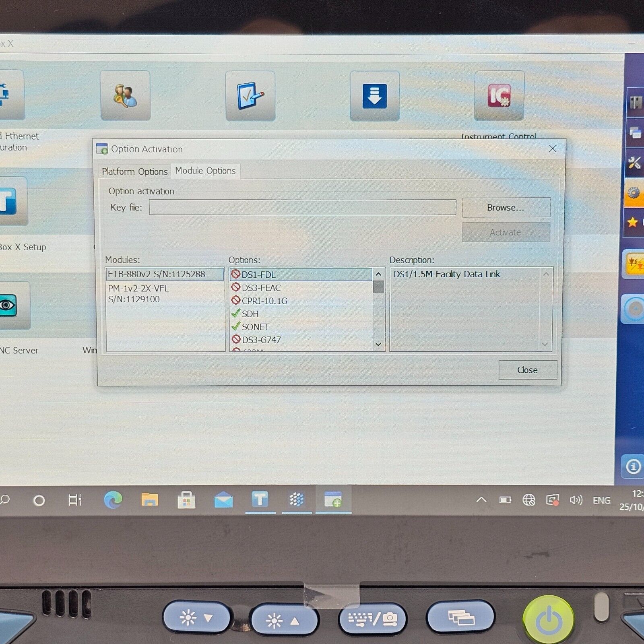Close Option Activation dialog with X
Viewport: 644px width, 644px height.
(x=553, y=149)
